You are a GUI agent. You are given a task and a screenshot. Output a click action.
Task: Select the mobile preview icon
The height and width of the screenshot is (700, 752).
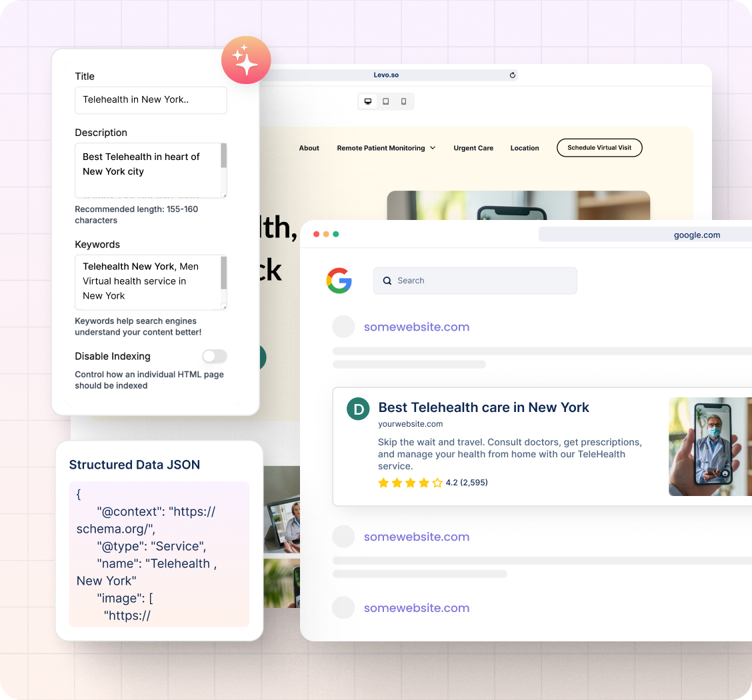coord(403,101)
